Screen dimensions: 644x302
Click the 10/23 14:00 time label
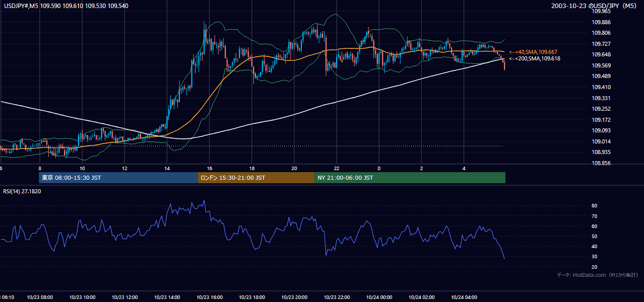[167, 297]
